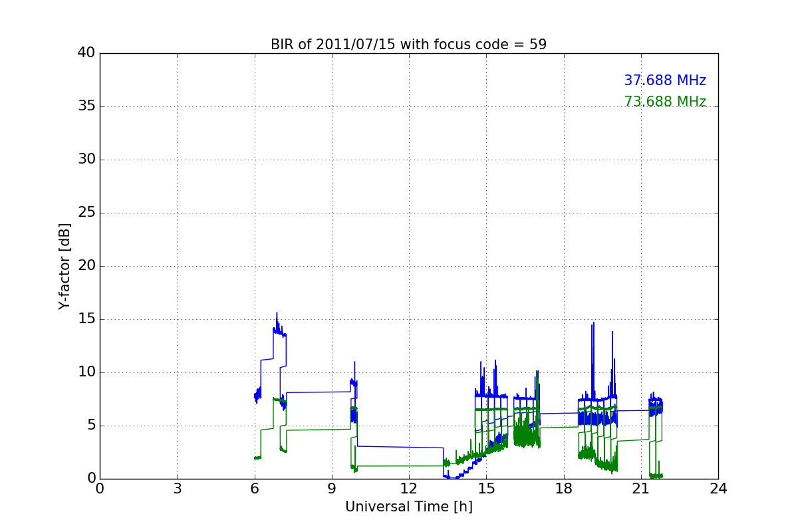
Task: Click the y-axis tick label '5'
Action: (91, 426)
